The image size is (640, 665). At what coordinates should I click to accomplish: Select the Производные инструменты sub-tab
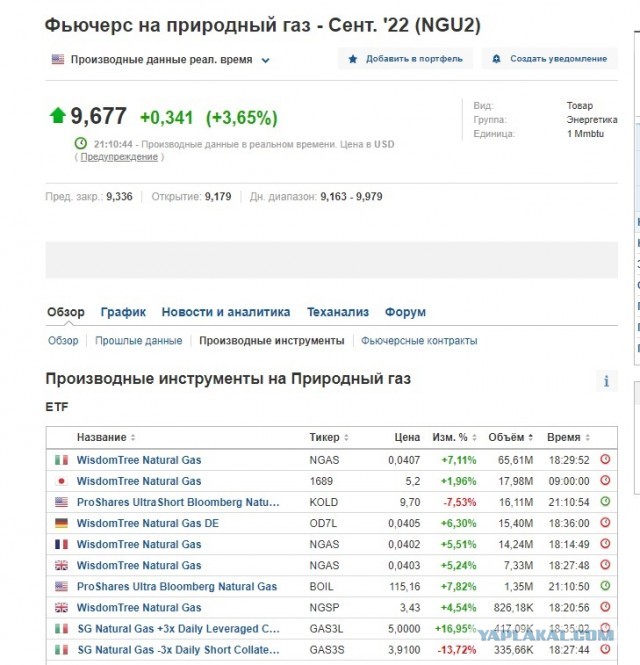[x=272, y=341]
